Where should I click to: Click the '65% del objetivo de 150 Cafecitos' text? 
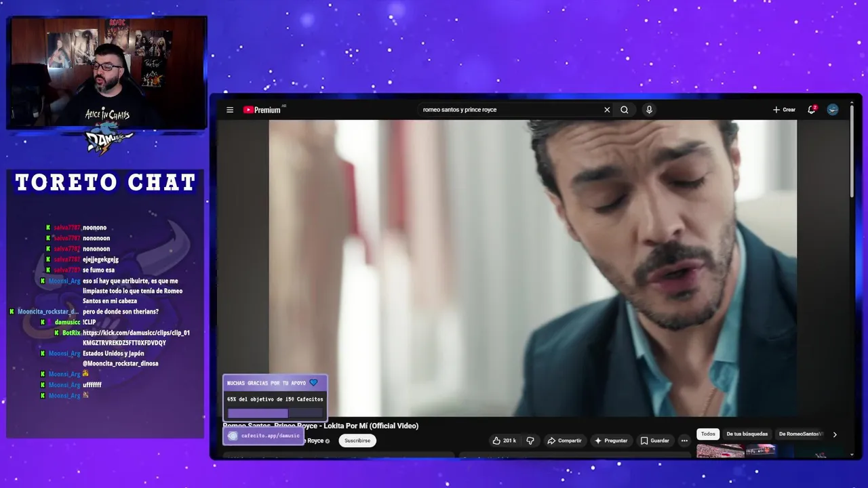coord(275,399)
